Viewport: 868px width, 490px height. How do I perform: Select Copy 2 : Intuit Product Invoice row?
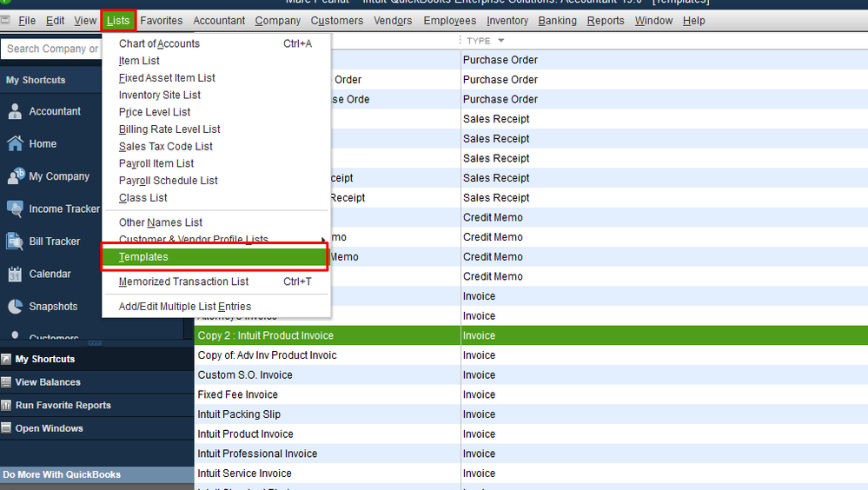click(x=532, y=335)
